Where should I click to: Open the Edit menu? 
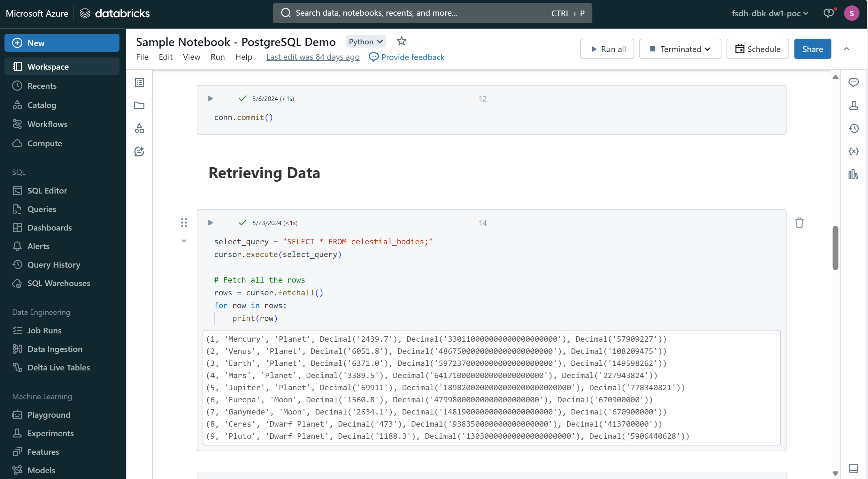coord(165,57)
